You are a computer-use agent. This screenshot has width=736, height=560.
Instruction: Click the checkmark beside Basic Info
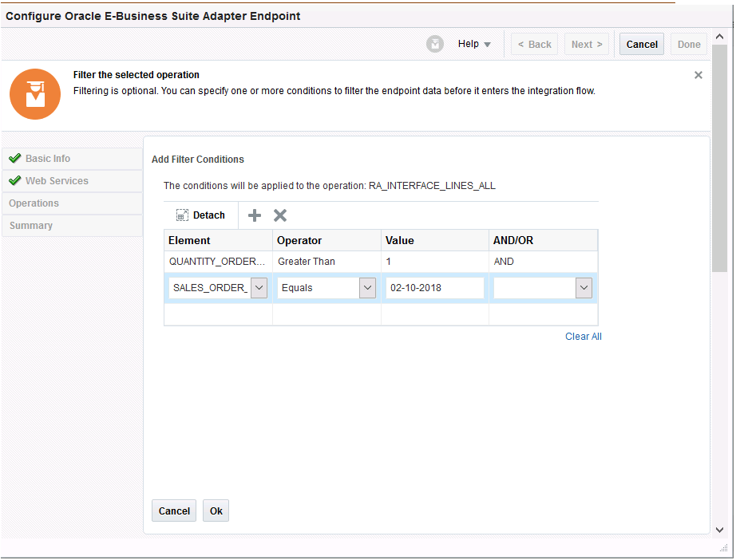click(14, 159)
